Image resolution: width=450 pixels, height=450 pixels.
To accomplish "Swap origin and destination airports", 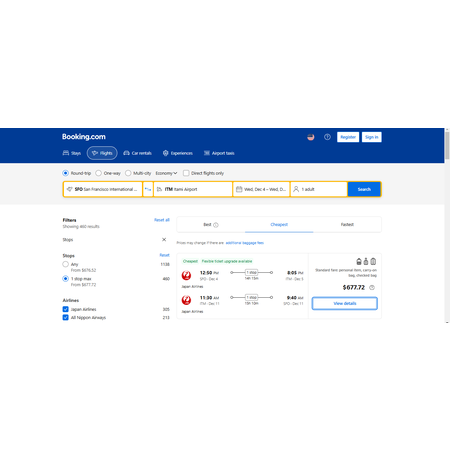I will tap(148, 189).
